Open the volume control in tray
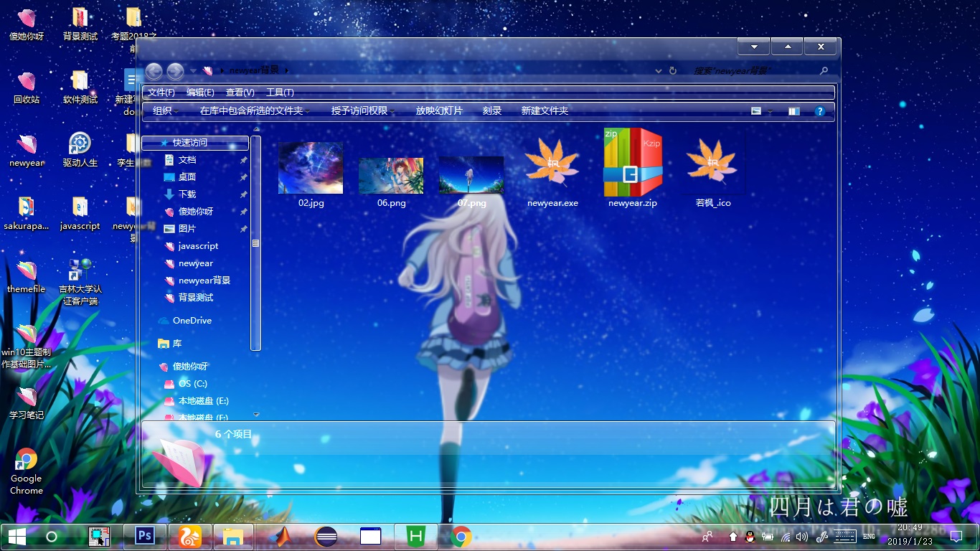 coord(803,536)
